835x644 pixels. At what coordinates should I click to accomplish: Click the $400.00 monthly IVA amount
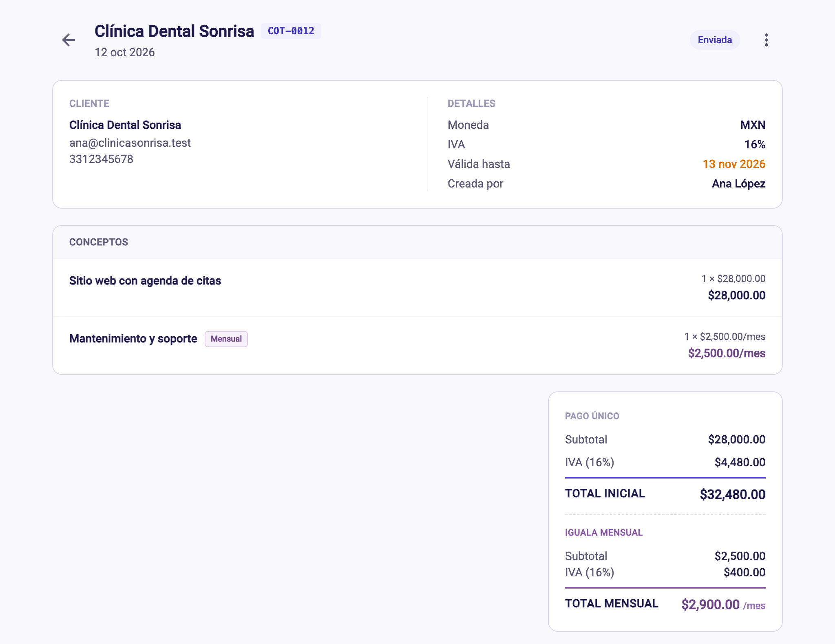point(744,572)
